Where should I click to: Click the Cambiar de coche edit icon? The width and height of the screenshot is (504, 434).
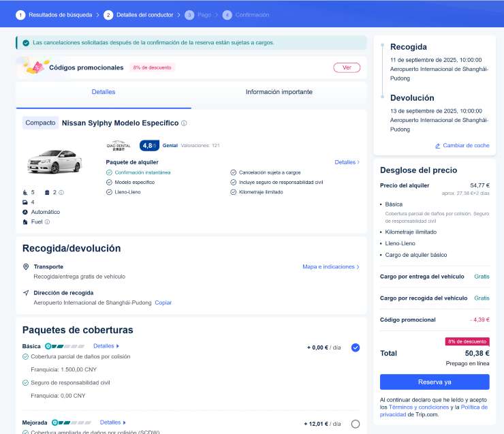pos(437,146)
